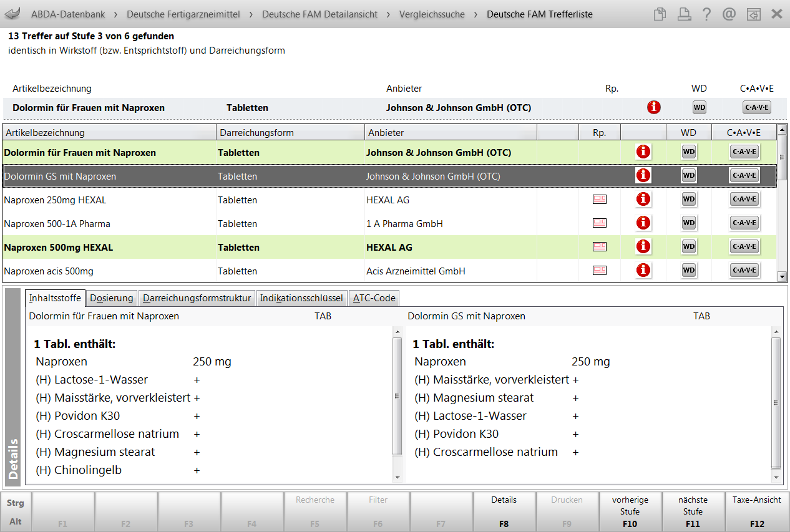Click scrollbar thumb of Dolormin für Frauen ingredients
Image resolution: width=790 pixels, height=532 pixels.
(397, 396)
